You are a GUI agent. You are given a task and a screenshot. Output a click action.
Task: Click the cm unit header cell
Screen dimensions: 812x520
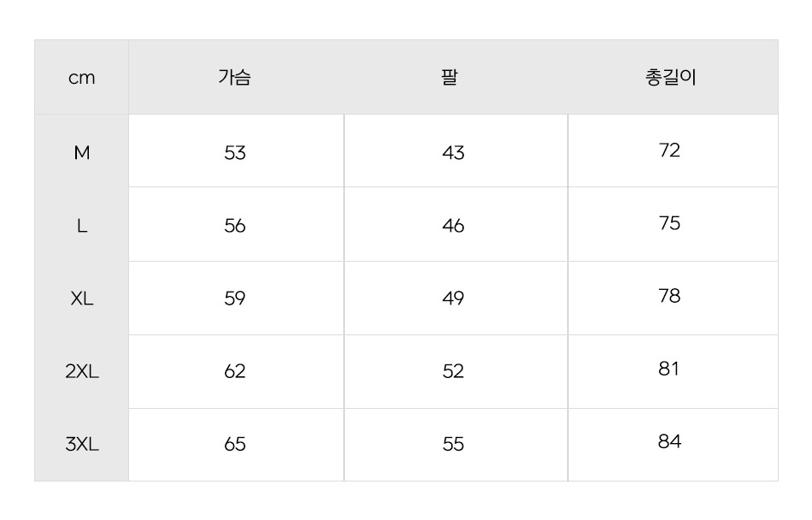(x=82, y=78)
